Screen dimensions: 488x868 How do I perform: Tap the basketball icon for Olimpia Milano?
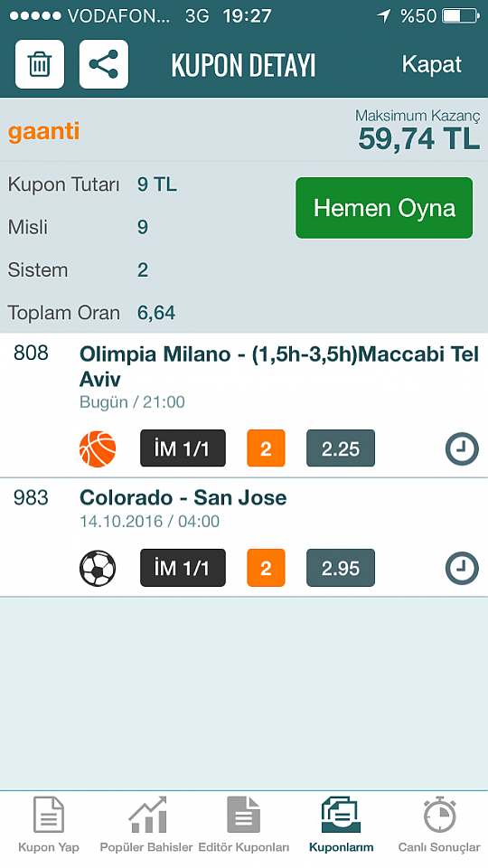[x=98, y=449]
